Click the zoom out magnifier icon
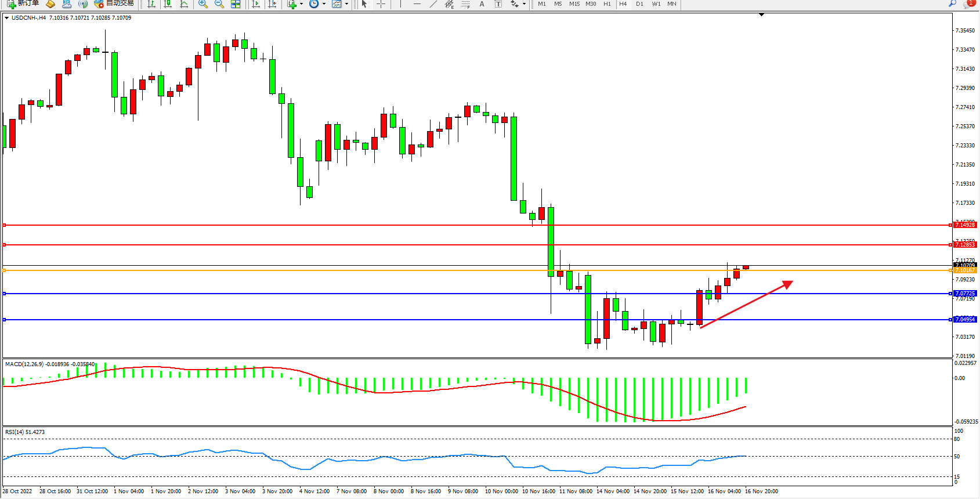980x499 pixels. (x=219, y=4)
